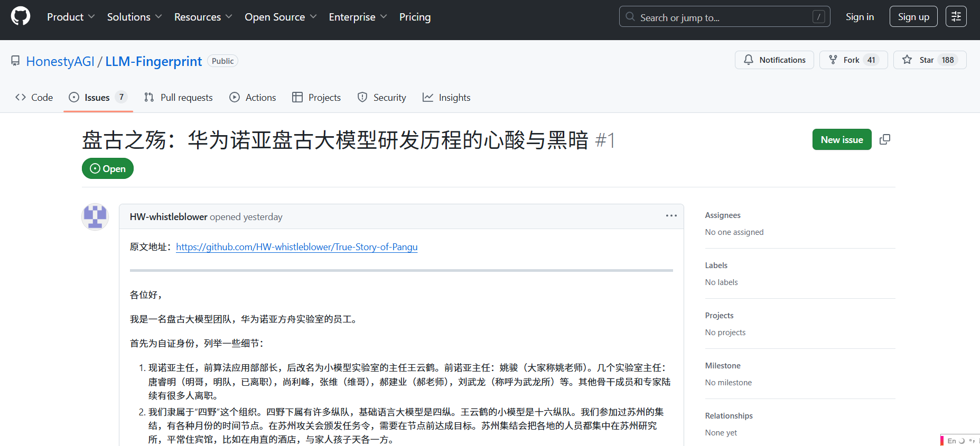The image size is (980, 446).
Task: Open the GitHub home logo
Action: (x=21, y=16)
